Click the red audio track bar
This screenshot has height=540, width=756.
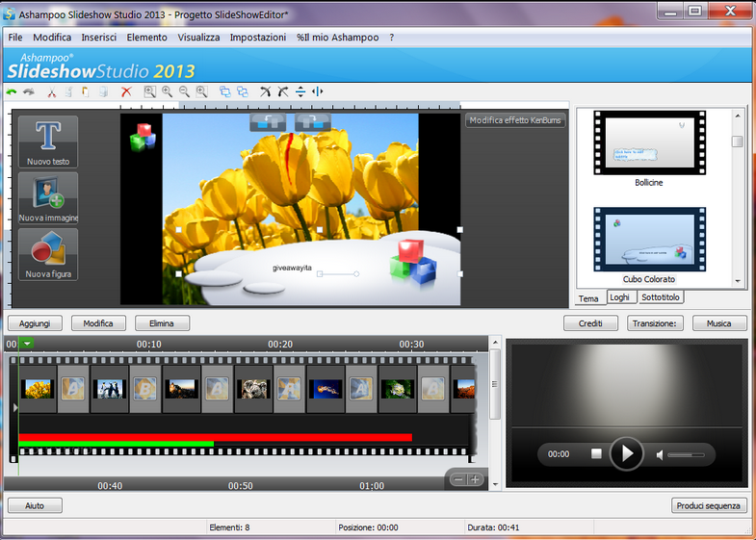point(215,437)
